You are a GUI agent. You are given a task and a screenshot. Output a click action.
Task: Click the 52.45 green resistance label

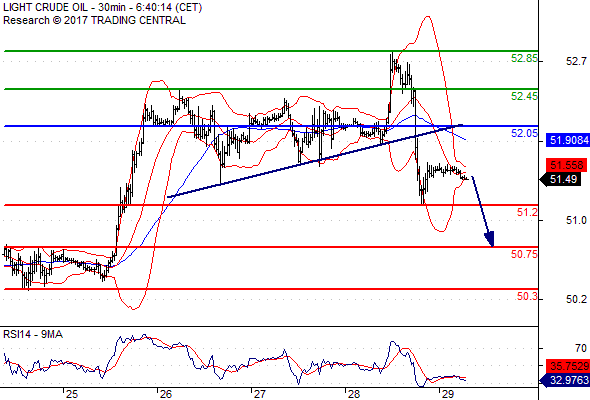click(x=524, y=96)
